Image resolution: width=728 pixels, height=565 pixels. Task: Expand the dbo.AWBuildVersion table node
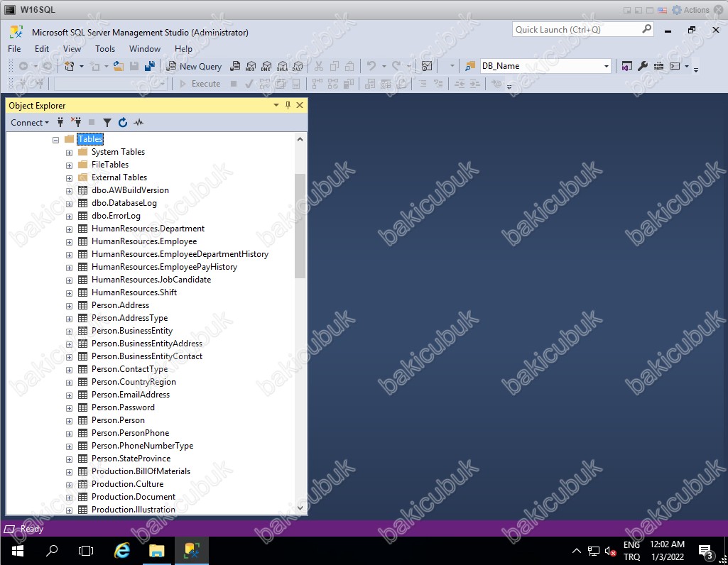tap(69, 191)
